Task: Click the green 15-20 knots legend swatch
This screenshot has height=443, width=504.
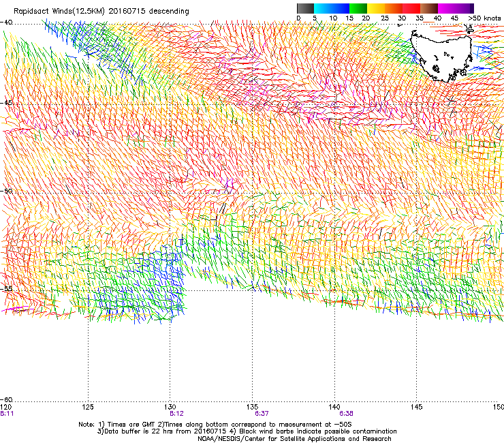Action: point(358,8)
